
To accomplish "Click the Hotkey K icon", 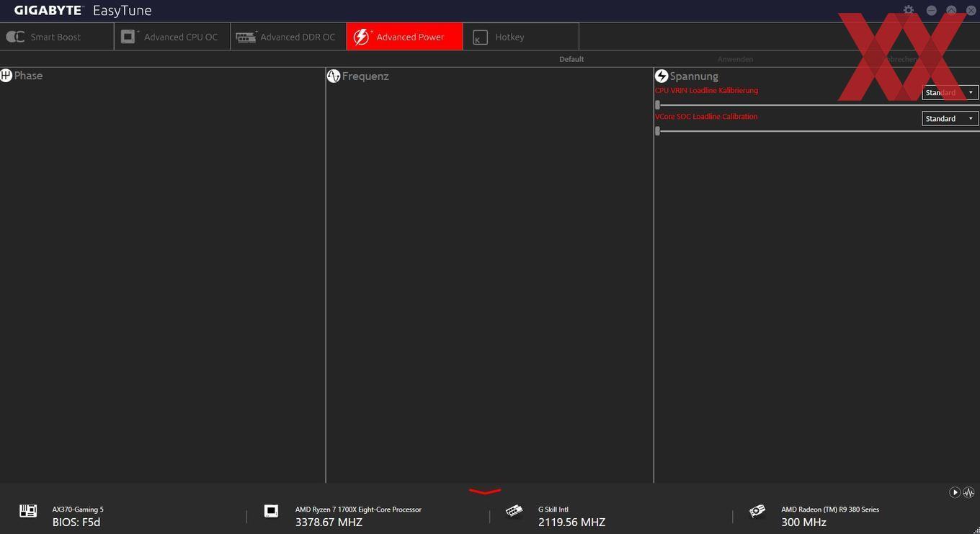I will coord(480,37).
